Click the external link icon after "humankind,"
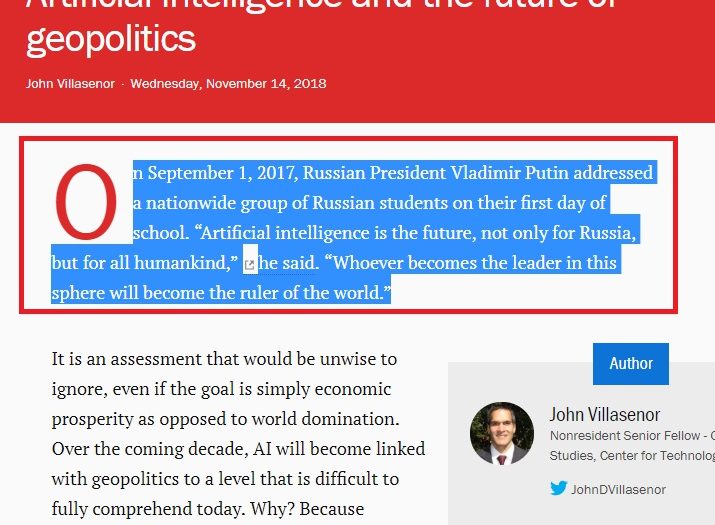Screen dimensions: 715x525 coord(250,265)
